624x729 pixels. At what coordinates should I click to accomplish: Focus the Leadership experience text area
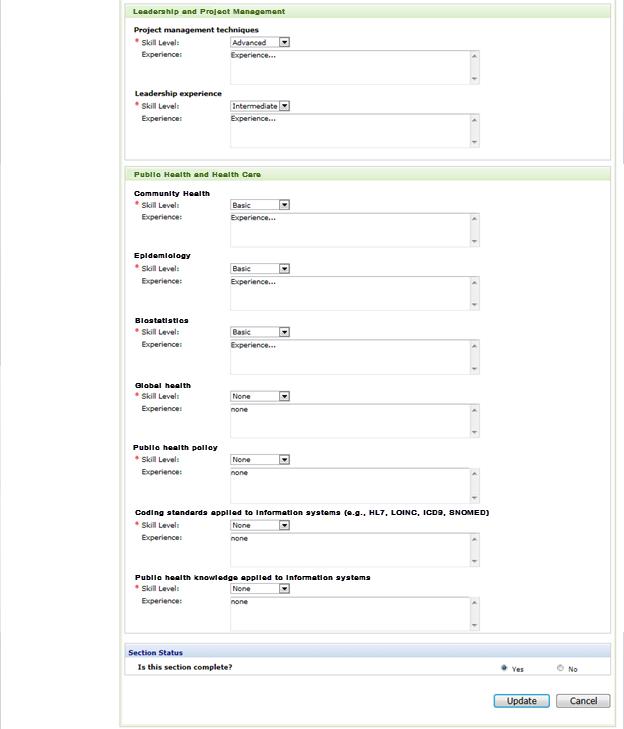pos(349,130)
